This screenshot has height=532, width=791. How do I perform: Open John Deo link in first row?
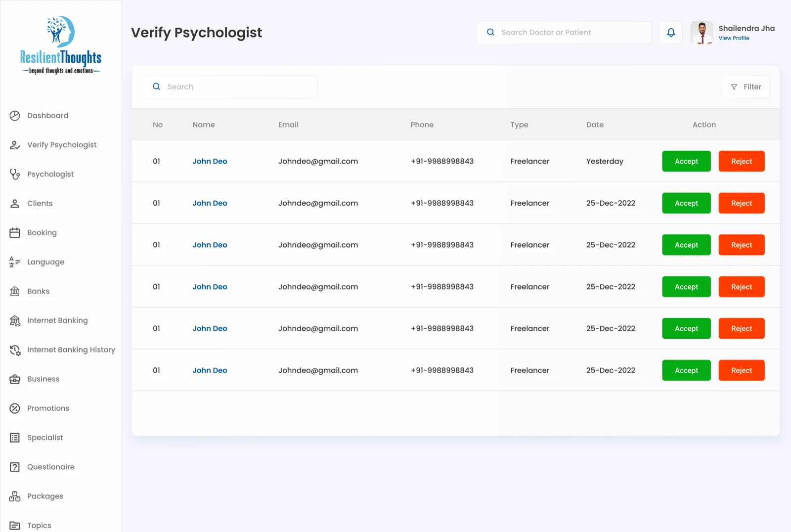click(210, 161)
